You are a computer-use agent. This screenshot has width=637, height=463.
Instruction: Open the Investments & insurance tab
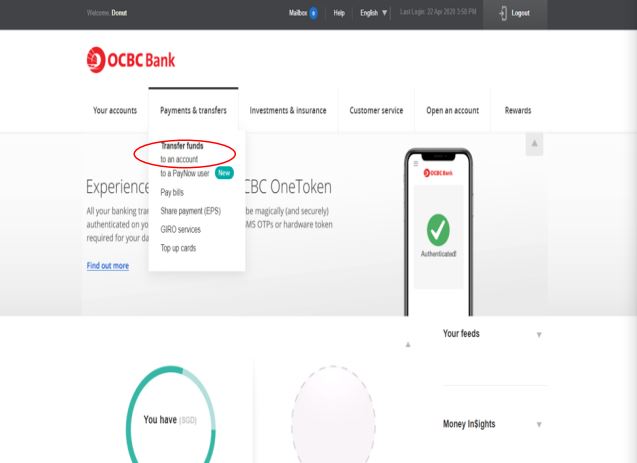pyautogui.click(x=288, y=110)
